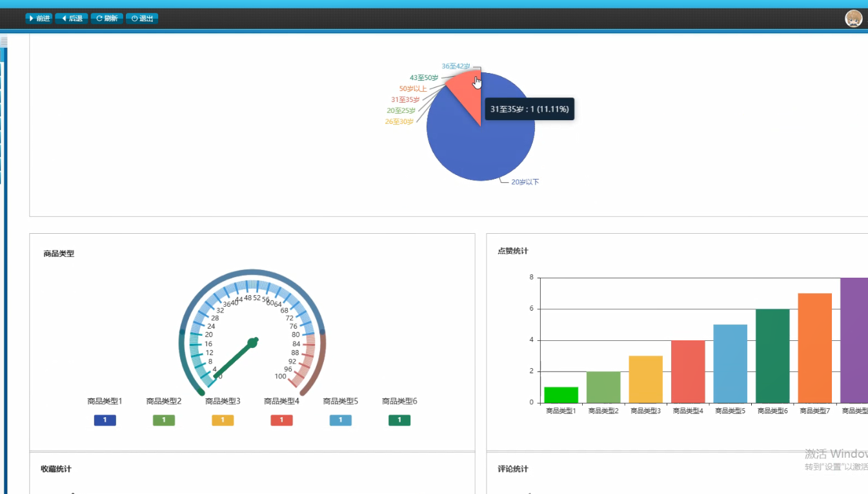Click the bright green bar for 商品类型1

pyautogui.click(x=561, y=395)
